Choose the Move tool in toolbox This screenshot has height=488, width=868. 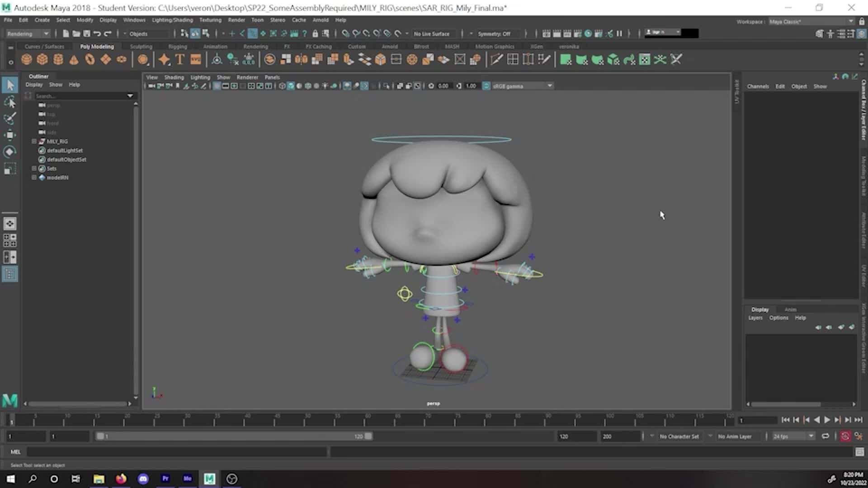coord(9,135)
